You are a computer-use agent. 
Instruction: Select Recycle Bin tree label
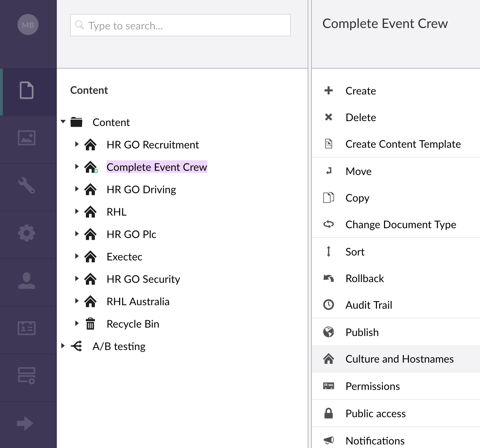click(x=133, y=324)
